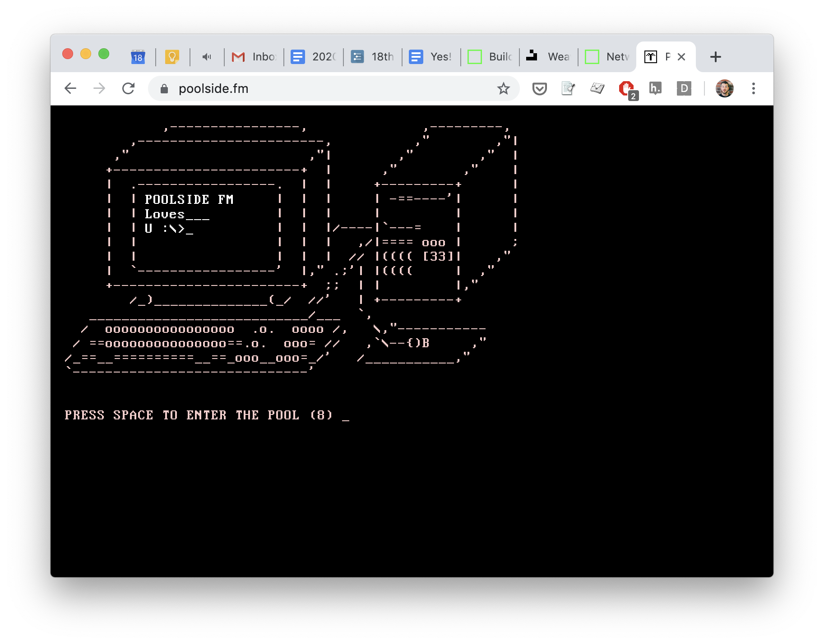Open the Google Calendar pinned tab
Screen dimensions: 824x644
pos(138,57)
